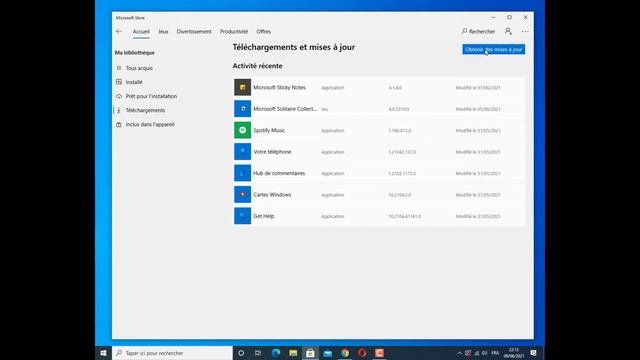Click the Microsoft Sticky Notes app icon

(242, 87)
